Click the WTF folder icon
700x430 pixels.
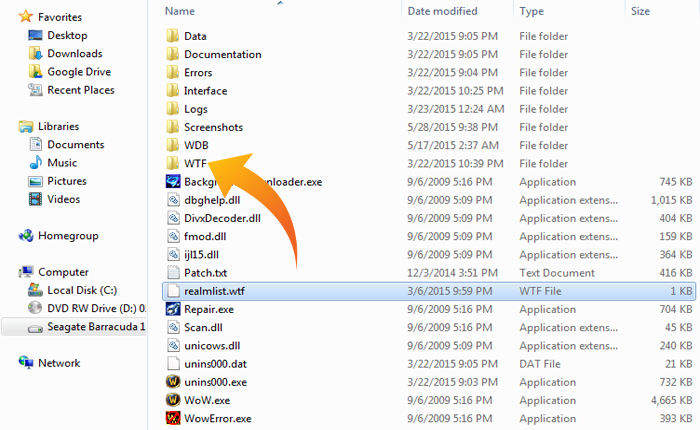pos(173,163)
